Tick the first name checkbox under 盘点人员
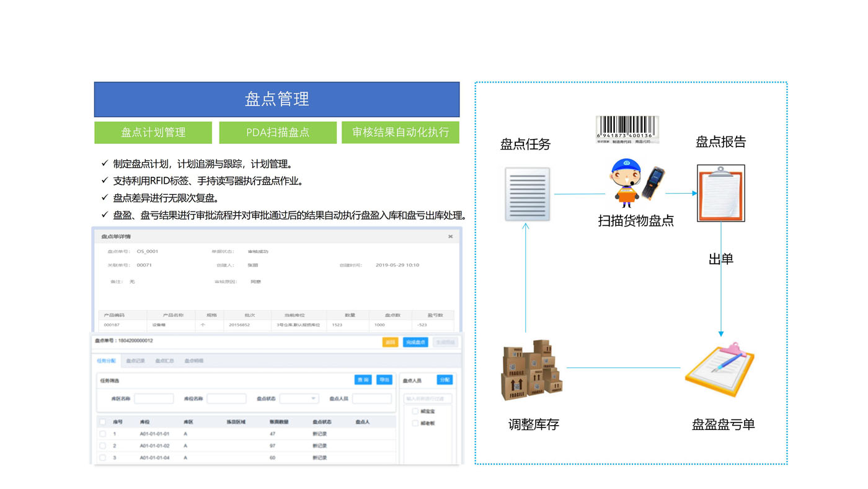868x489 pixels. (x=415, y=411)
